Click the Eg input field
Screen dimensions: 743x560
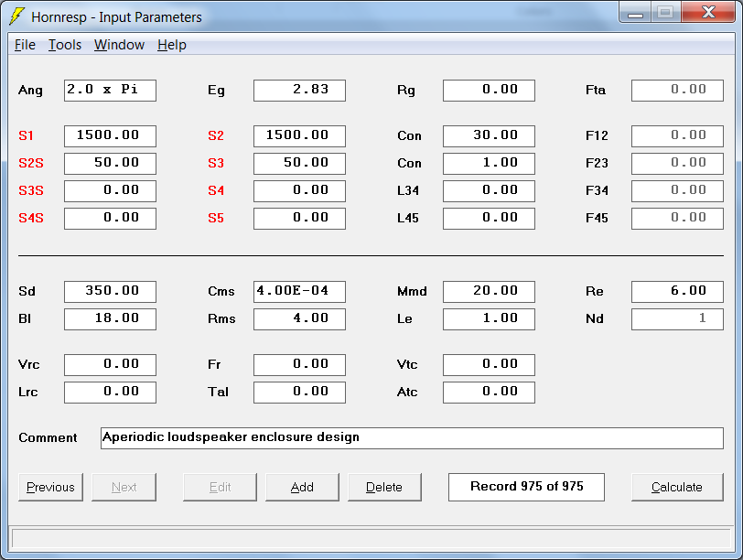(299, 91)
